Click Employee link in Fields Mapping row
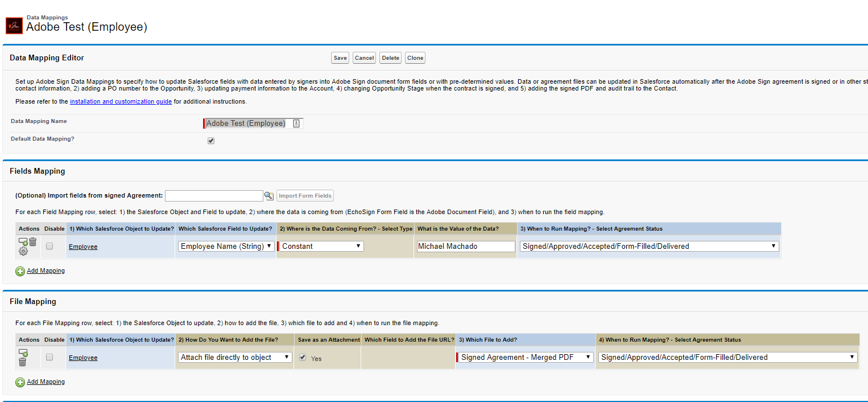The image size is (868, 402). pos(83,247)
